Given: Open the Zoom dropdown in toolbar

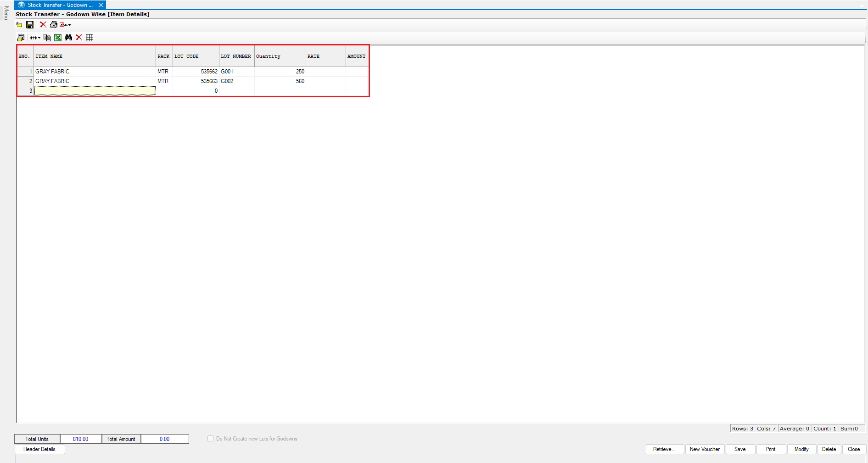Looking at the screenshot, I should [65, 25].
